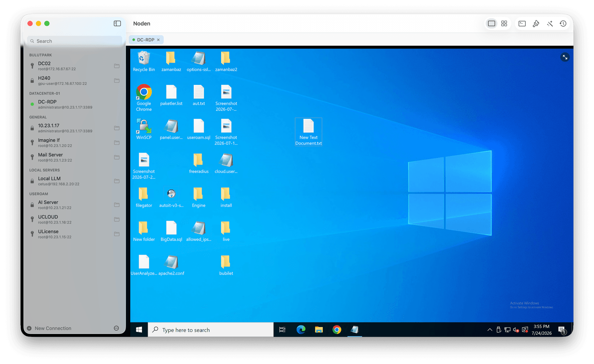Click the pin icon in Noden toolbar
This screenshot has height=364, width=594.
point(536,23)
